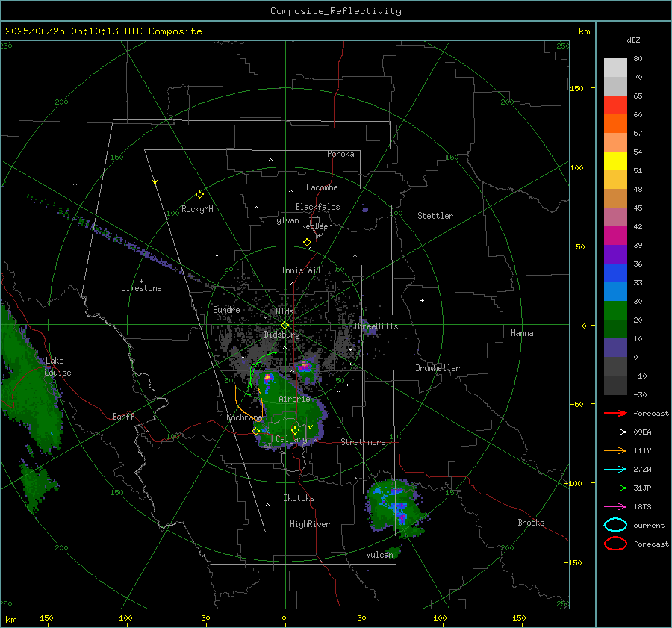Click the cyan current ellipse icon
Image resolution: width=672 pixels, height=628 pixels.
pos(615,525)
